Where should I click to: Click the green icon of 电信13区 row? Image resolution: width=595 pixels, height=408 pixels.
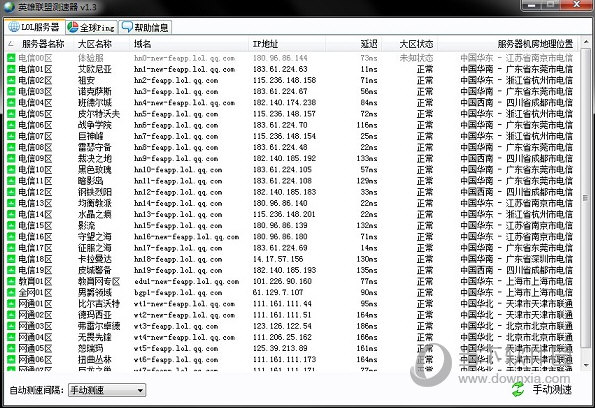click(11, 203)
